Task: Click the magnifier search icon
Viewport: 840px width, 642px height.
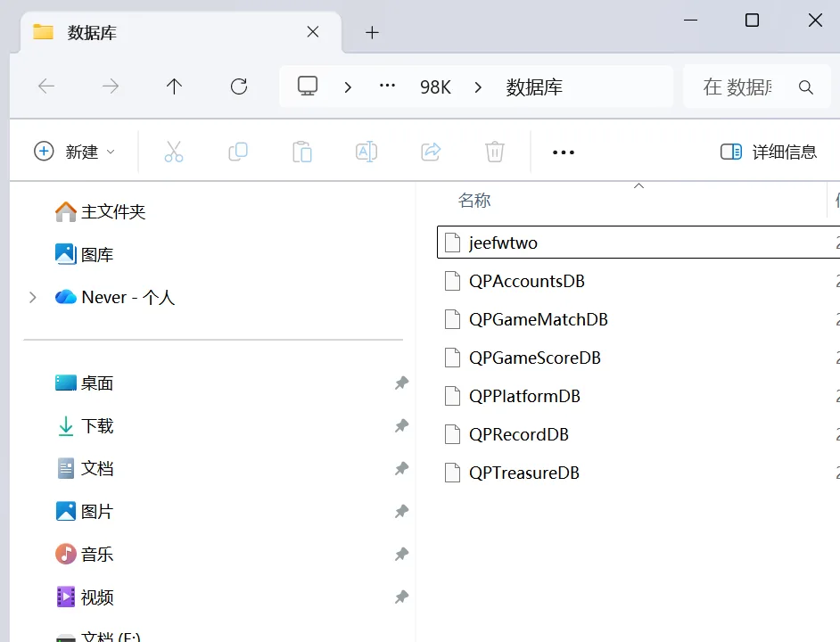Action: coord(806,86)
